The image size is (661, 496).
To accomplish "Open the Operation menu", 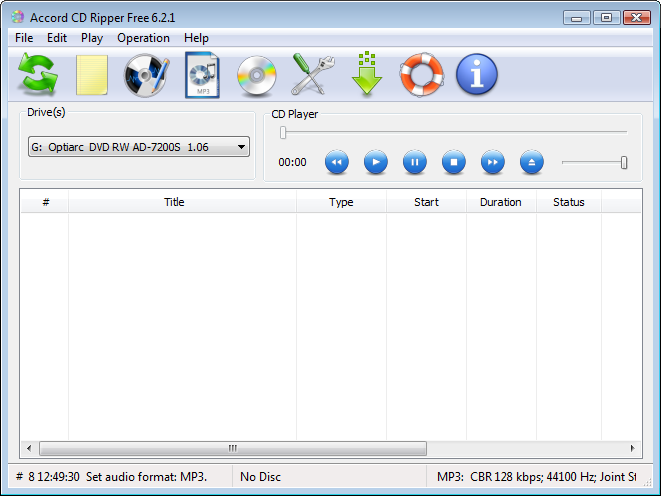I will click(143, 38).
